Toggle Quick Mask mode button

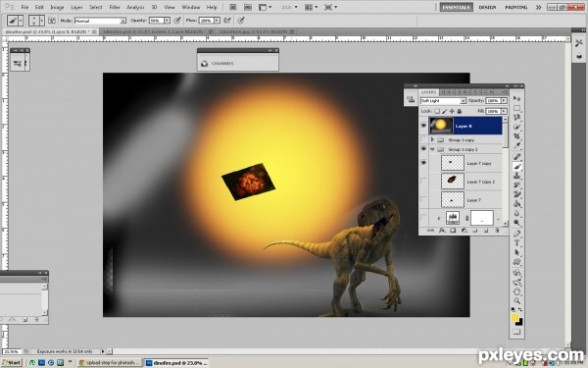tap(516, 332)
